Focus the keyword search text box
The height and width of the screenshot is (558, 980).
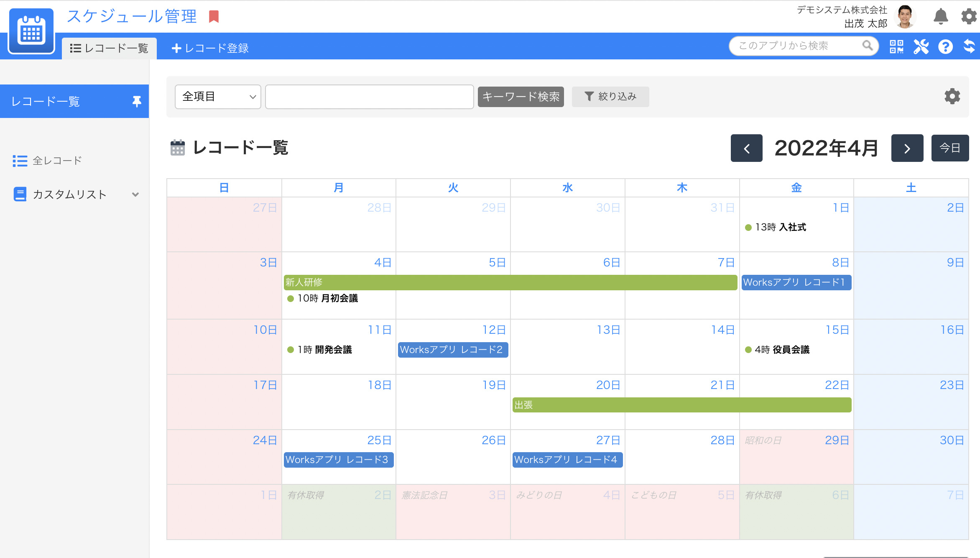tap(369, 97)
